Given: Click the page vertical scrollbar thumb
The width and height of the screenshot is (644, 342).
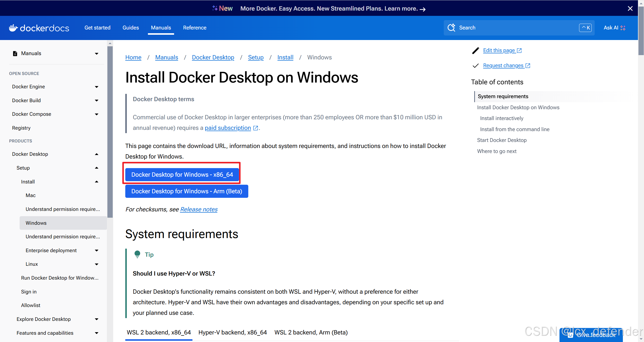Looking at the screenshot, I should pos(641,30).
